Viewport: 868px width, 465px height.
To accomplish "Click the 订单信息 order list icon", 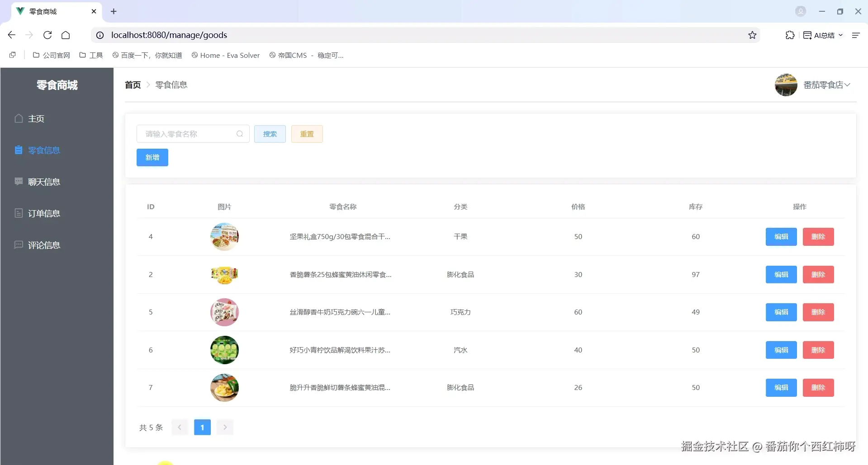I will click(x=19, y=213).
